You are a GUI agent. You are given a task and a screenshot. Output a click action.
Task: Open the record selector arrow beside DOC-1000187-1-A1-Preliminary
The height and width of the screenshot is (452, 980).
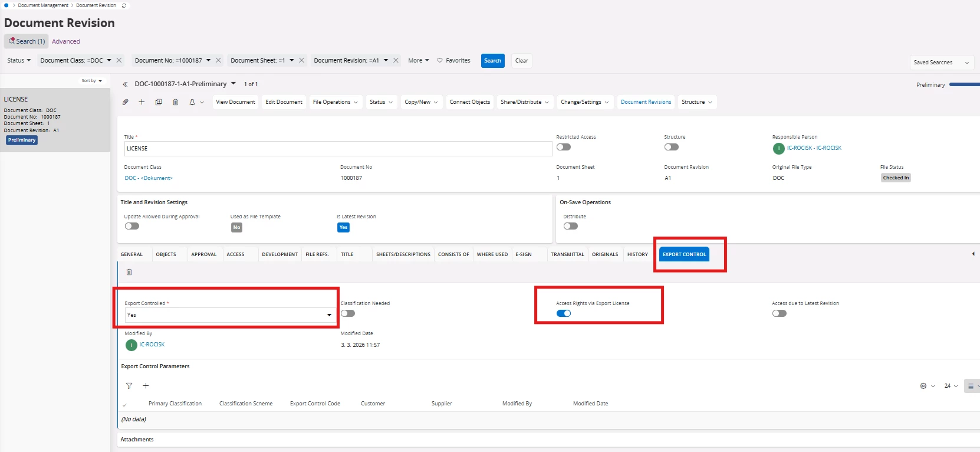pos(234,84)
